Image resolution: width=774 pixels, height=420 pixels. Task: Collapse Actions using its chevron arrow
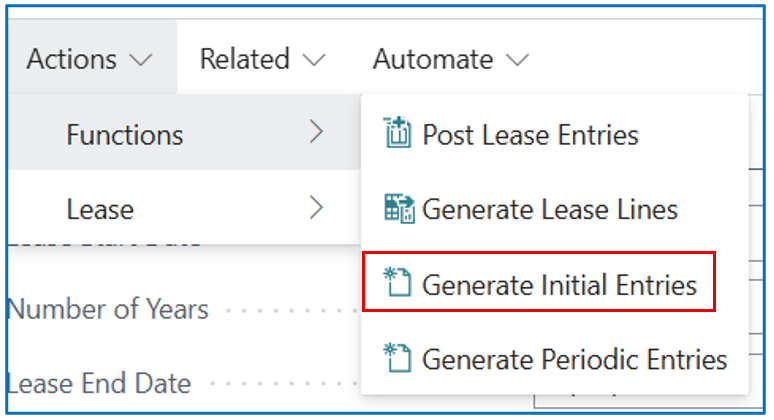pos(141,60)
